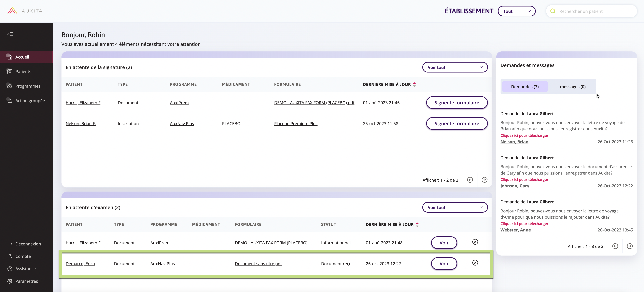Sign the form for Harris, Elizabeth F

coord(457,103)
